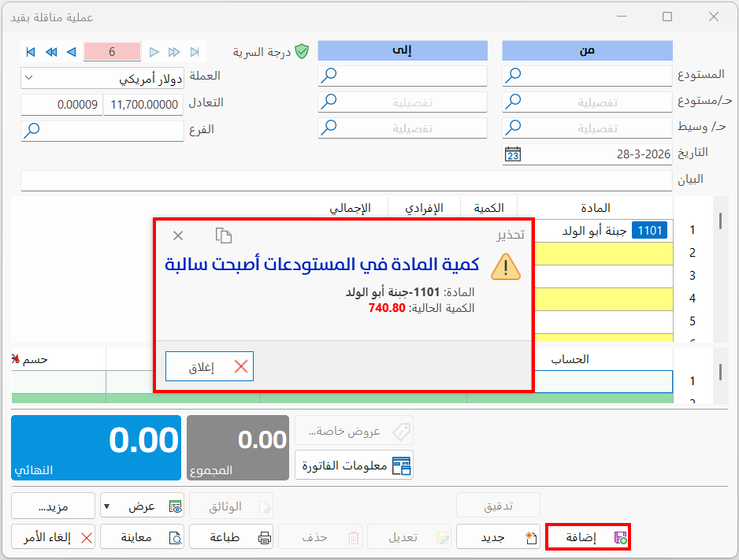Select item name جبنة أبو الولد in row 1

click(x=594, y=231)
